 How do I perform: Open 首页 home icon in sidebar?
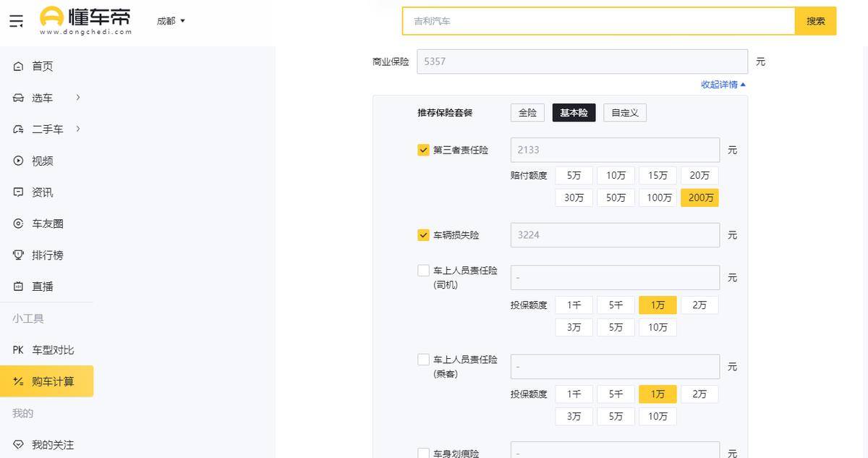click(x=19, y=67)
